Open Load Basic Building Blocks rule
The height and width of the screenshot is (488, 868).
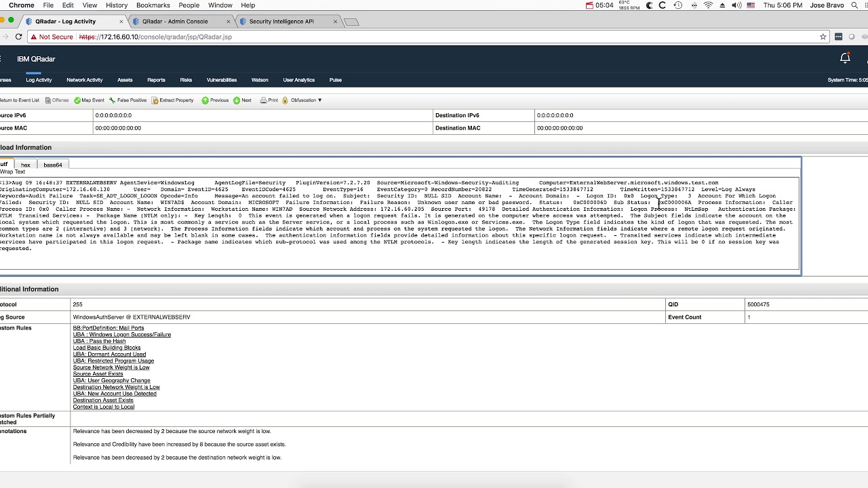point(107,348)
